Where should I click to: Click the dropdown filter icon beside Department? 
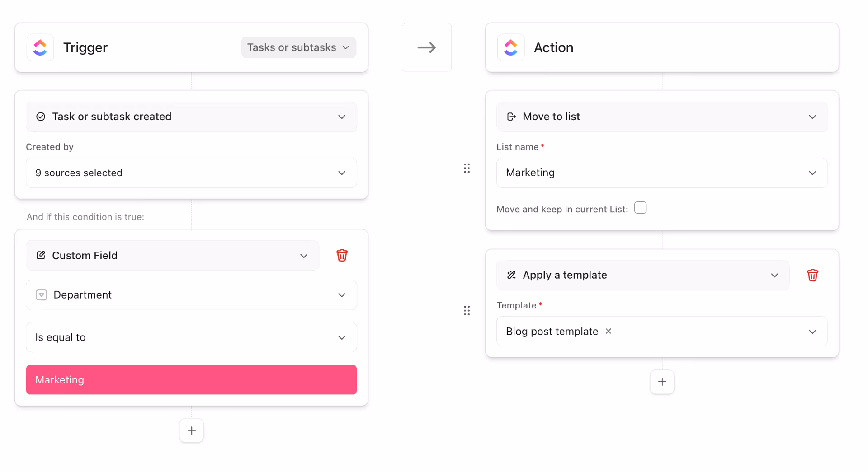[41, 294]
